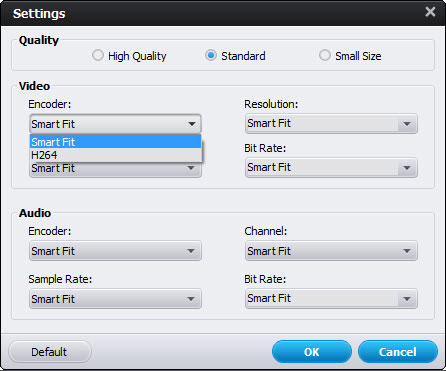Click the arrow icon on Video Resolution
The width and height of the screenshot is (446, 371).
click(x=407, y=124)
